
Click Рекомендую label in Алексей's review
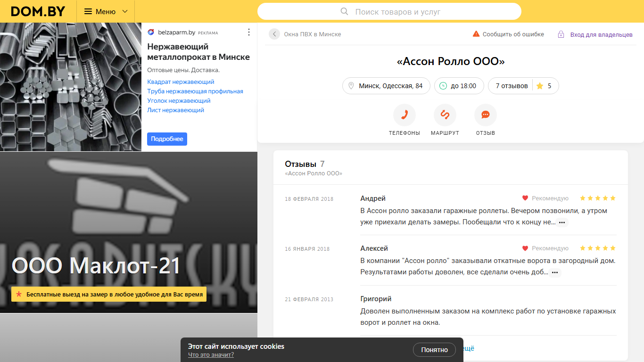(550, 248)
